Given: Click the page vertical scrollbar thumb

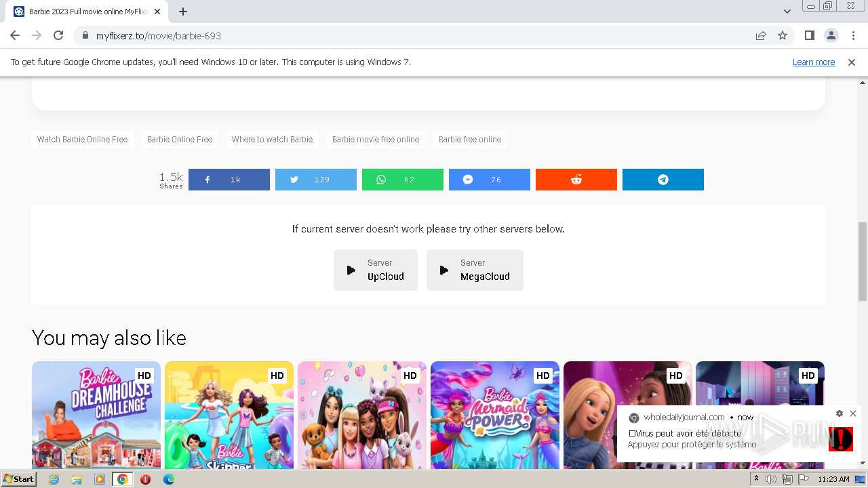Looking at the screenshot, I should [863, 260].
